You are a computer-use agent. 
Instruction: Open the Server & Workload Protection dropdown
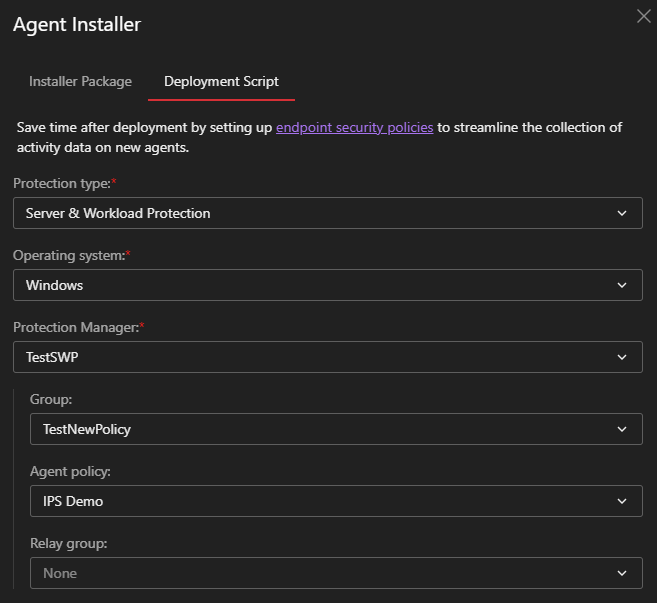coord(300,213)
